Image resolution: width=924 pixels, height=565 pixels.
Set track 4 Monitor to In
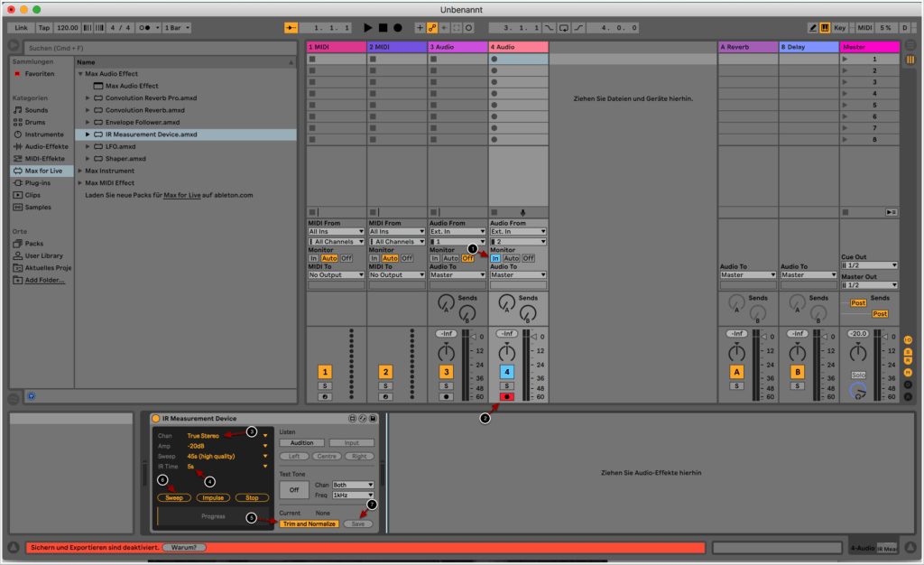pos(495,258)
